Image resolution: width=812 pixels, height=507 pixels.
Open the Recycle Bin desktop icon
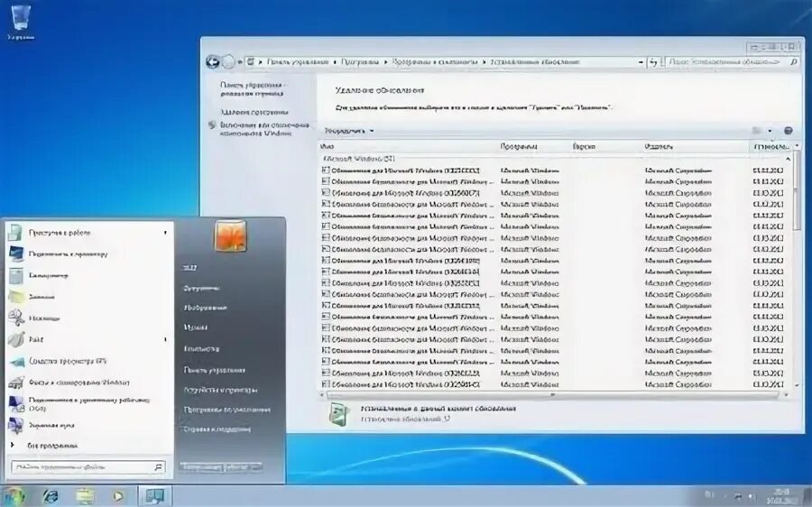[x=21, y=22]
